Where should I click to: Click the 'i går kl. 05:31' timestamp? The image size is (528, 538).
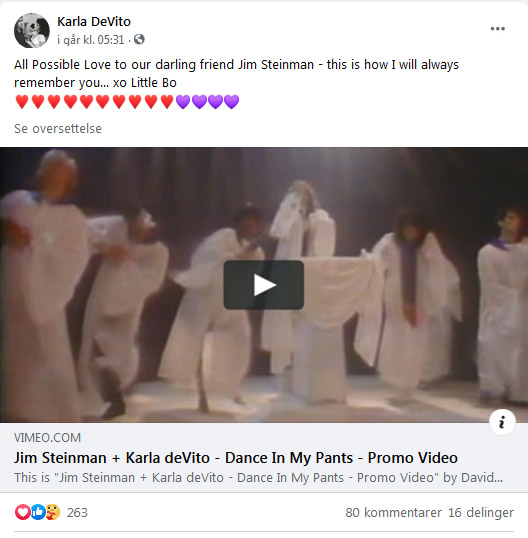[91, 40]
